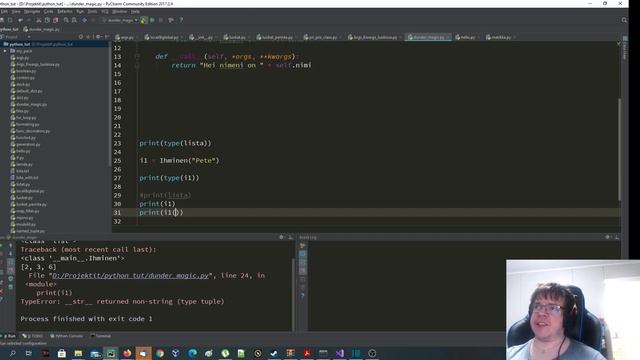Click 'Process finished with exit code 1' text
The image size is (640, 360).
(87, 319)
